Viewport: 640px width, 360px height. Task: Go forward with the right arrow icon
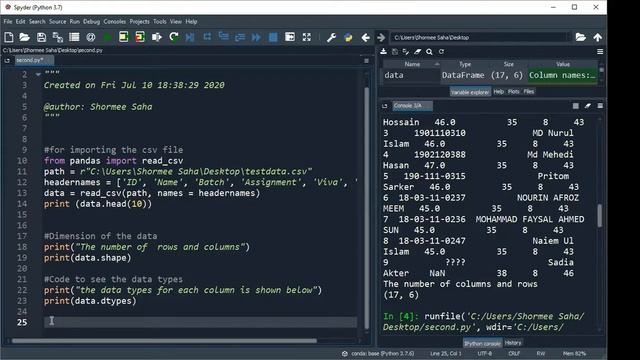tap(381, 38)
